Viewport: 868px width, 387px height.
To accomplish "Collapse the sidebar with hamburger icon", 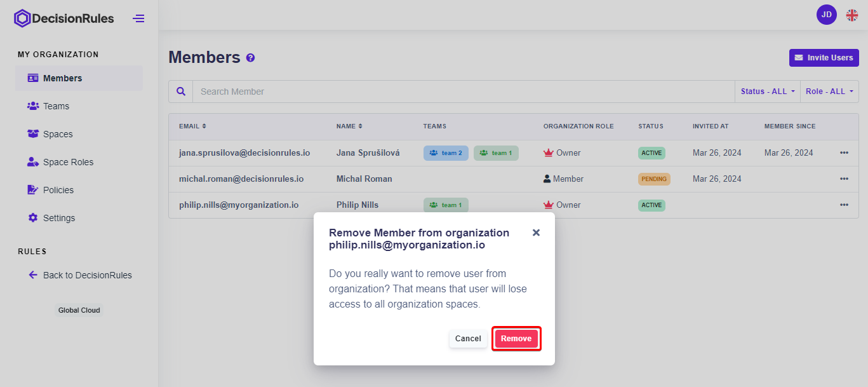I will 138,18.
